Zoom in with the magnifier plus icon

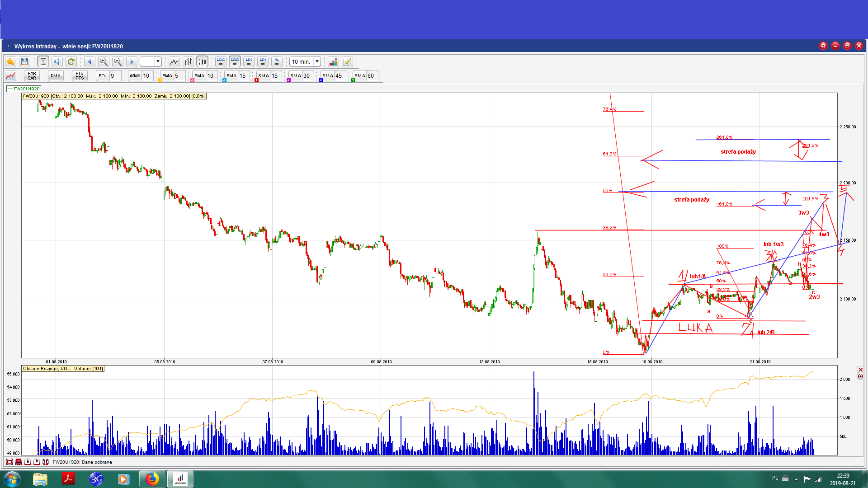[x=104, y=61]
